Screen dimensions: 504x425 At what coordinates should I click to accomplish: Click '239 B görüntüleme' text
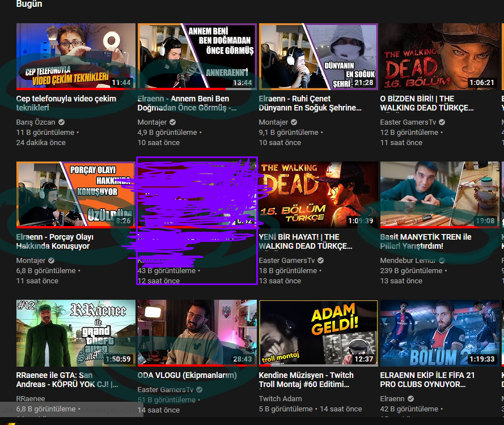(x=411, y=271)
